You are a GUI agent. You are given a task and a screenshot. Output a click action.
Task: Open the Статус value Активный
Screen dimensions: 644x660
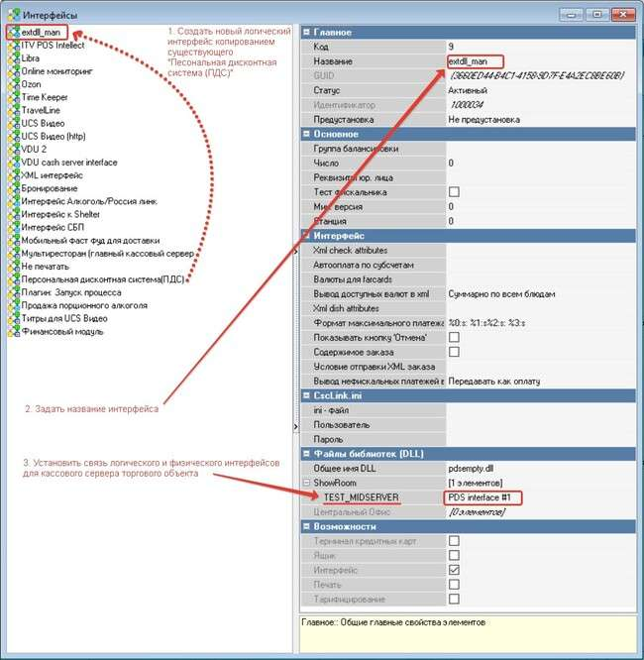(470, 89)
